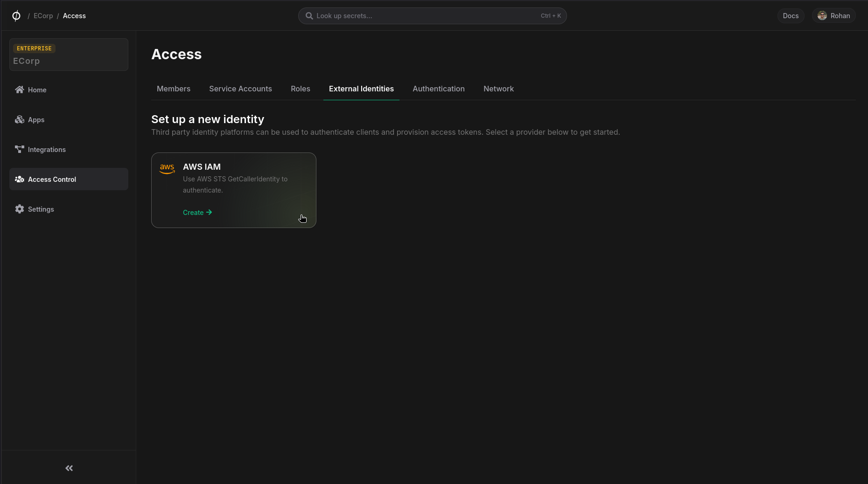Click the Settings gear icon
The width and height of the screenshot is (868, 484).
[x=20, y=209]
